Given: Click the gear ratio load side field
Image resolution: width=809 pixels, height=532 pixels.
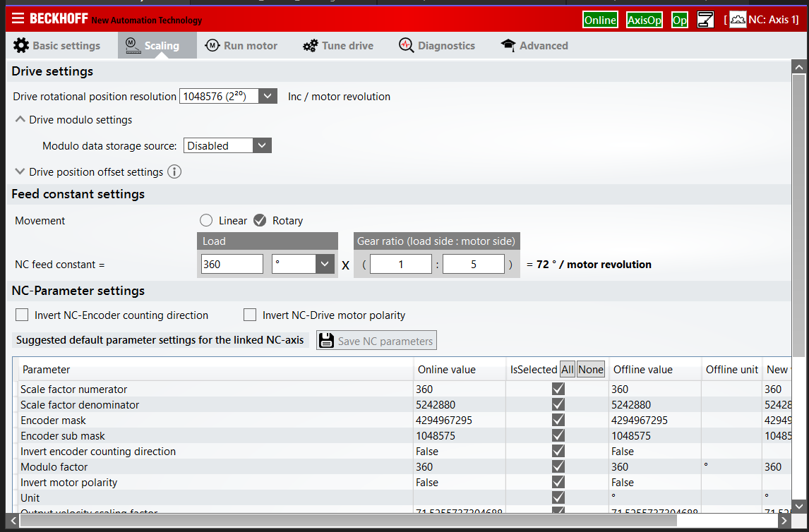Looking at the screenshot, I should point(401,264).
